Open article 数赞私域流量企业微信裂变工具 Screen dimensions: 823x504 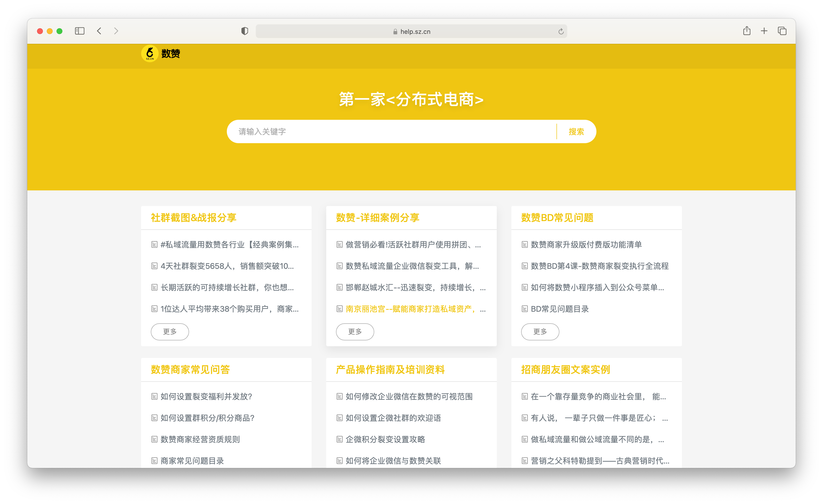(x=412, y=266)
